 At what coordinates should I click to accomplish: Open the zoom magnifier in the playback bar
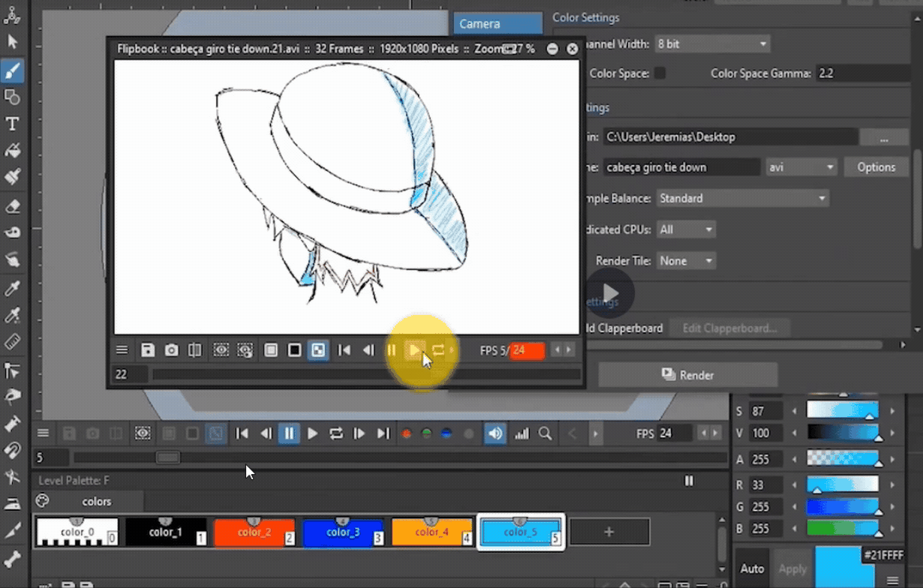click(x=546, y=433)
